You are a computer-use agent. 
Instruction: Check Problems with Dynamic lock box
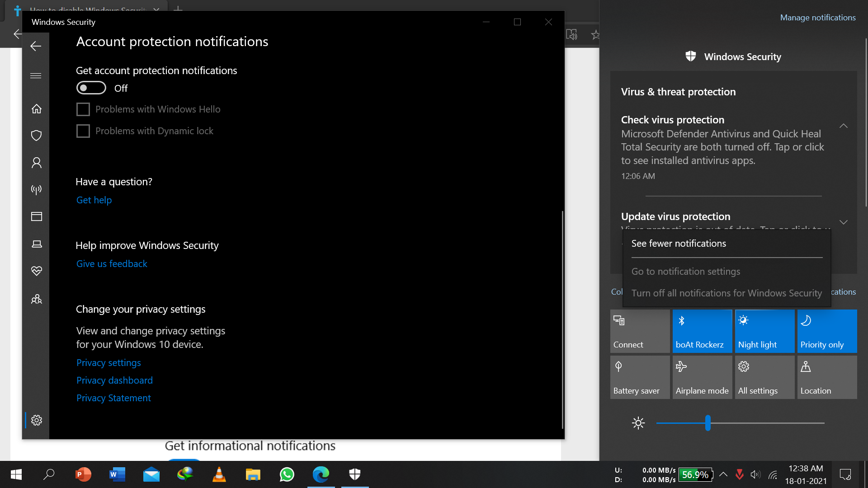point(83,131)
